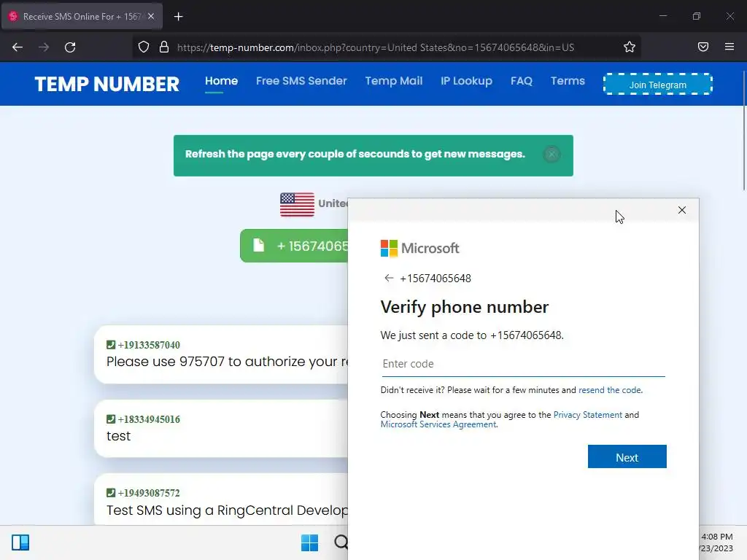The width and height of the screenshot is (747, 560).
Task: Open the Widgets panel on taskbar
Action: (20, 542)
